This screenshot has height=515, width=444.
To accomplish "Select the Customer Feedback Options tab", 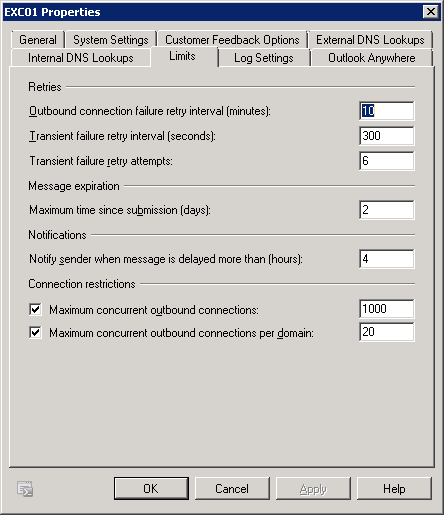I will coord(232,40).
